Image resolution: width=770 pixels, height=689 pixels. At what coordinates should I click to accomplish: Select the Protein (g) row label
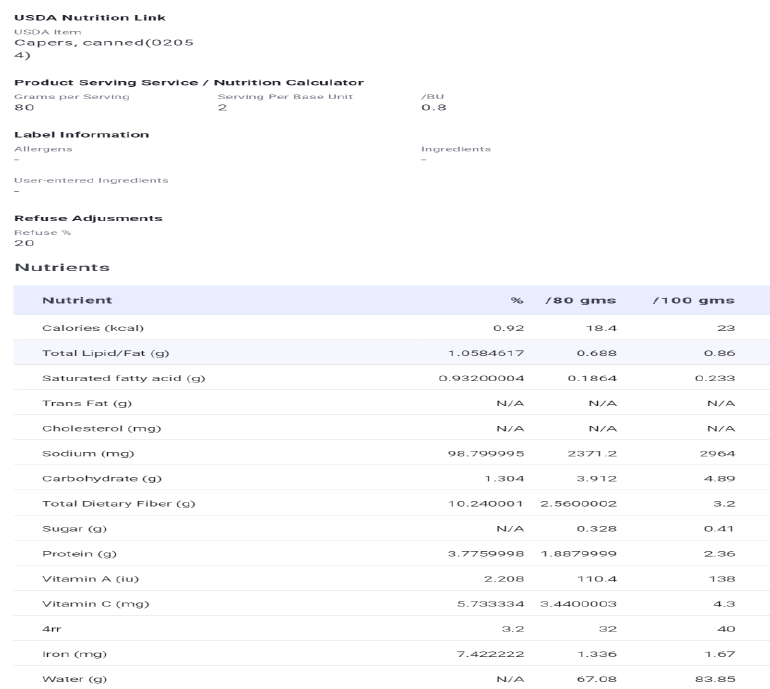click(79, 553)
